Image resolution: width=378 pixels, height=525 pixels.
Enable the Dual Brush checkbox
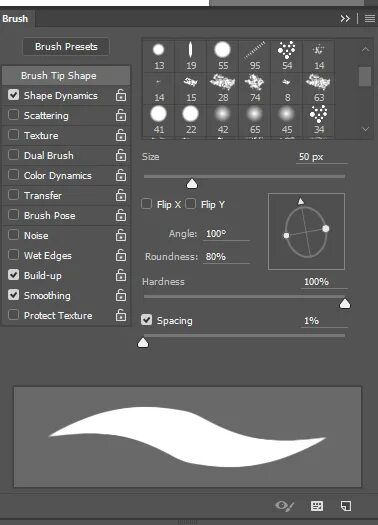(x=13, y=155)
